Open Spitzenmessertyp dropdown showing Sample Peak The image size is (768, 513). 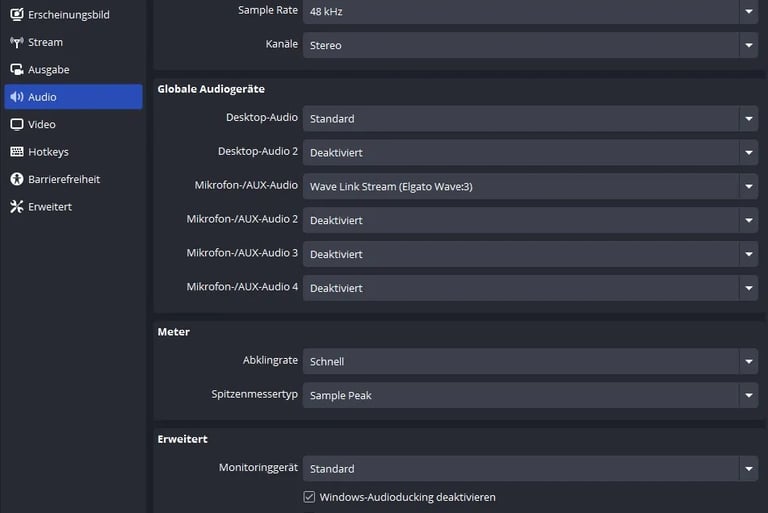pyautogui.click(x=530, y=395)
